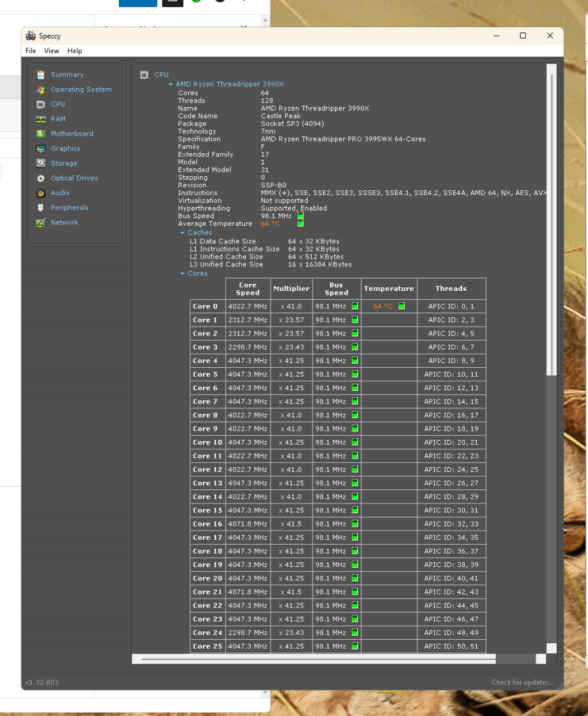Screen dimensions: 588x716
Task: Go to the Summary page
Action: click(67, 75)
